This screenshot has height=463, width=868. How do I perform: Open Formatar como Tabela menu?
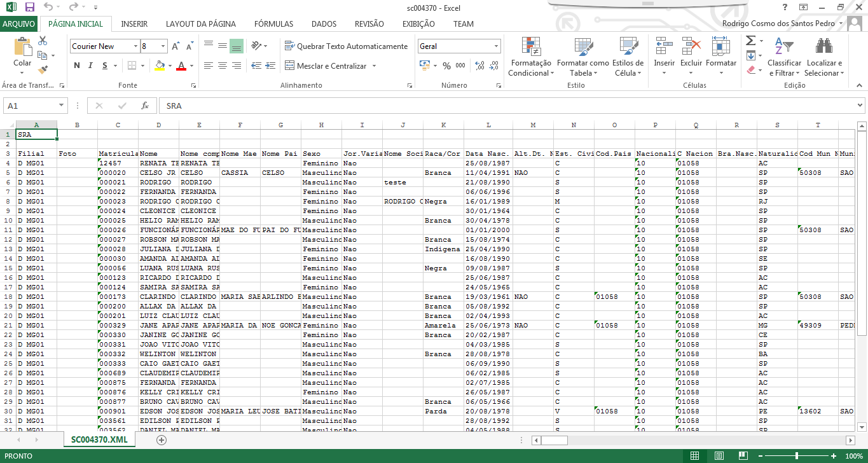pyautogui.click(x=583, y=56)
